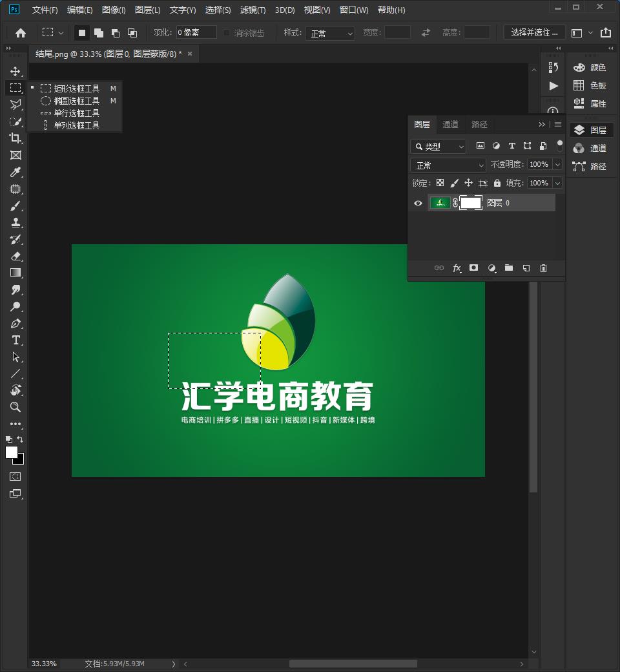Toggle lock transparent pixels
This screenshot has height=672, width=620.
(440, 183)
